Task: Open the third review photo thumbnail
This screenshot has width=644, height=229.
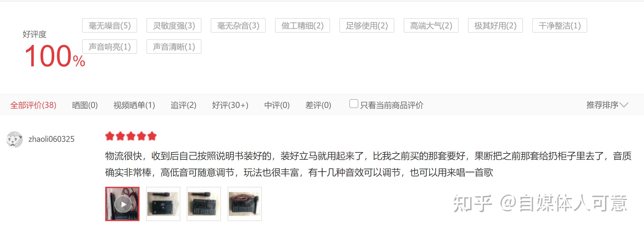Action: (x=204, y=204)
